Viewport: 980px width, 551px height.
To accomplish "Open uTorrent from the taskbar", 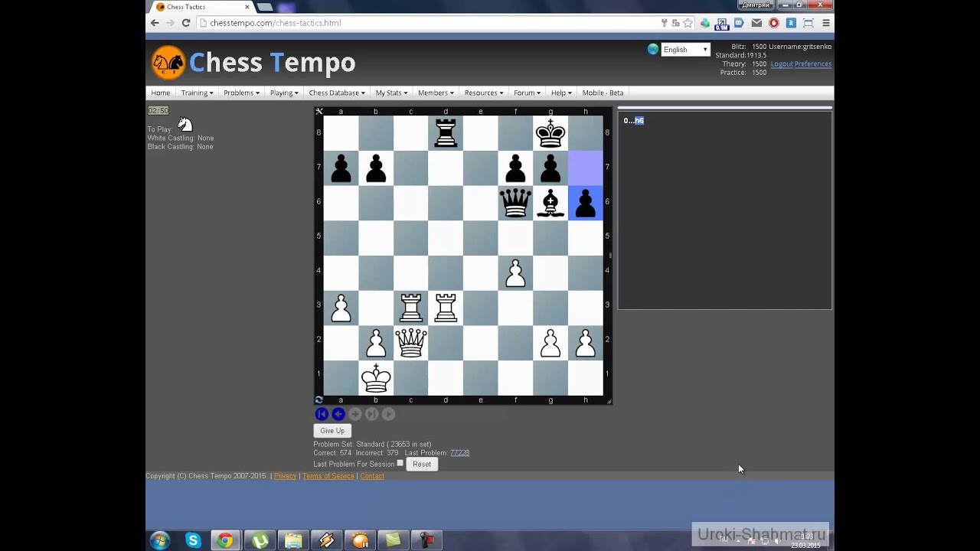I will coord(260,540).
